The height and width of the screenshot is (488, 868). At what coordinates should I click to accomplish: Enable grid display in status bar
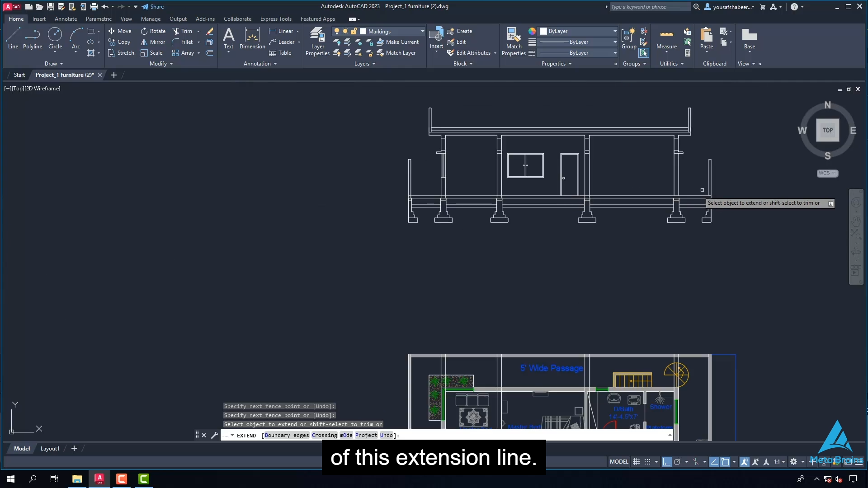[x=636, y=462]
